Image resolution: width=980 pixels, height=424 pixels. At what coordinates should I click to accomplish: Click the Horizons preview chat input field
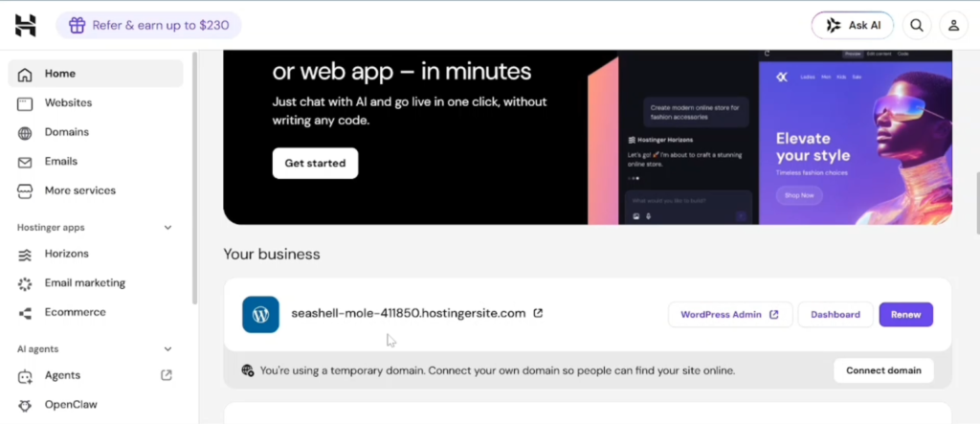(x=688, y=207)
